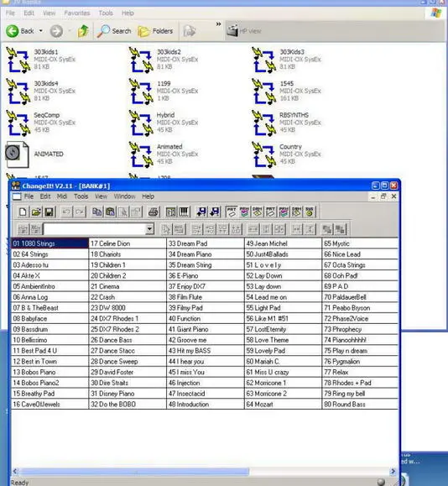This screenshot has height=486, width=448.
Task: Select the RBSYNTHS SysEx file in Explorer
Action: [287, 123]
